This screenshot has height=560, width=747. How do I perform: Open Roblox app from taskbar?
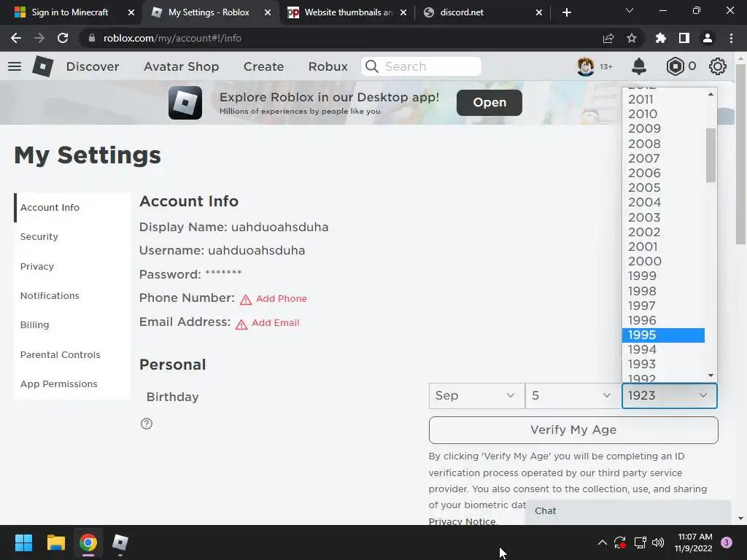(120, 542)
